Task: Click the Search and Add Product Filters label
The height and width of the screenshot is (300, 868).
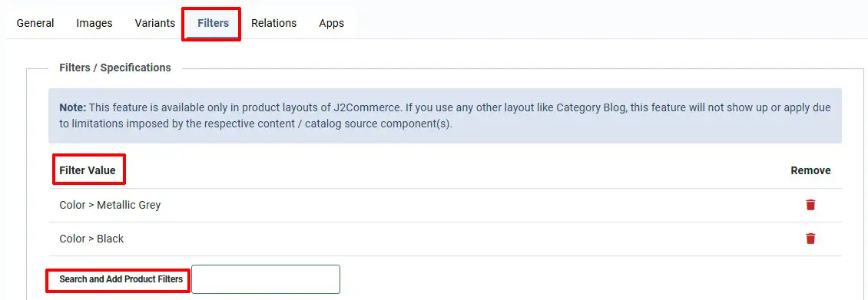Action: 121,279
